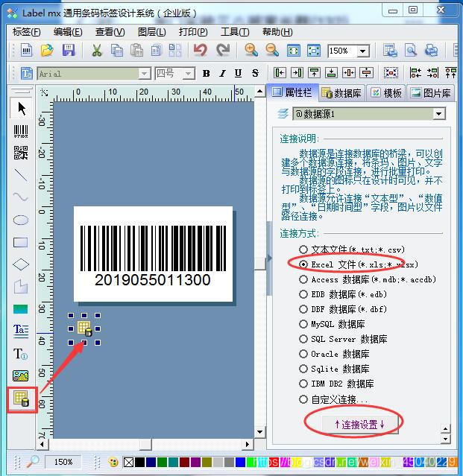This screenshot has height=476, width=463.
Task: Open the 编辑(E) menu
Action: point(68,32)
